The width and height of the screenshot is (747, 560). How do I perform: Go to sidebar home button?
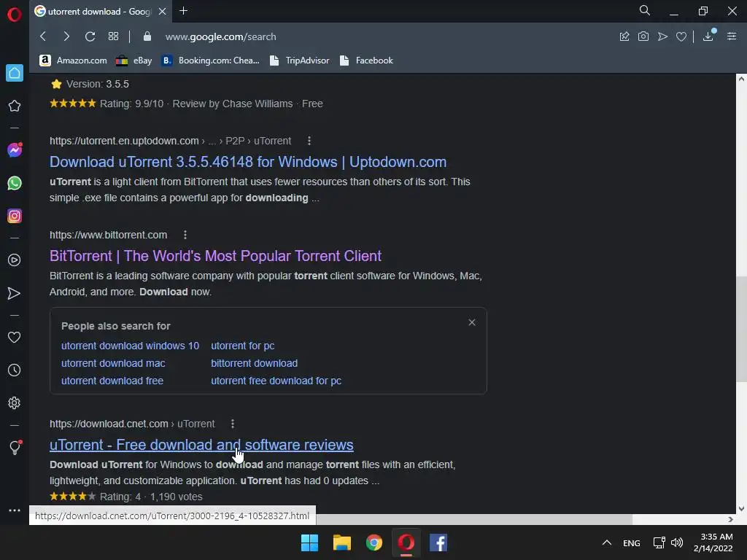point(15,73)
